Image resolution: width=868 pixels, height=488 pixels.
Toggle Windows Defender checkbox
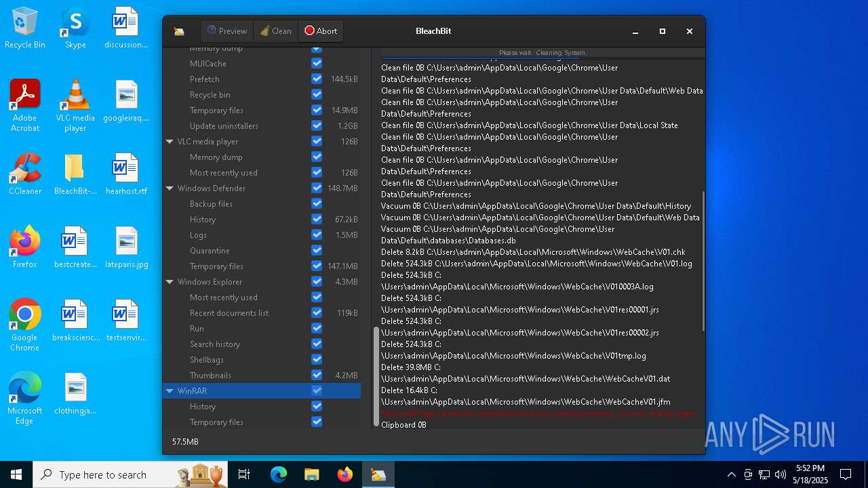pyautogui.click(x=317, y=188)
